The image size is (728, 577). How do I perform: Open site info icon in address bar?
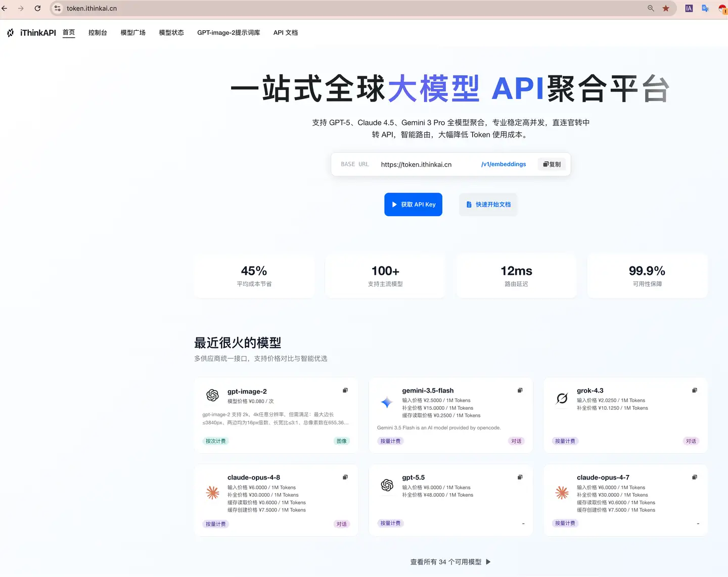click(x=58, y=9)
